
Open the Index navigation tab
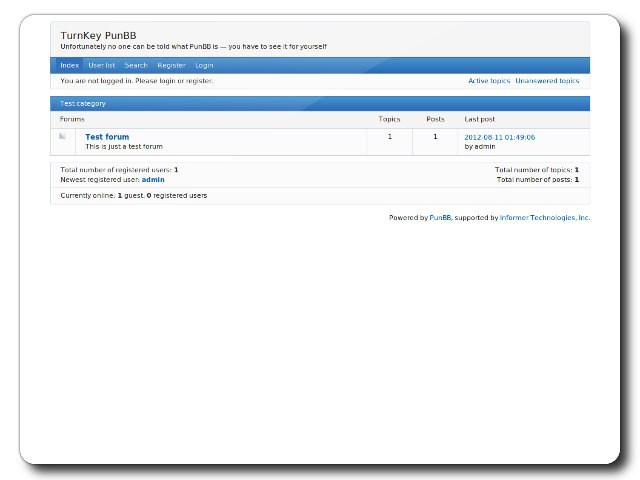pos(69,65)
